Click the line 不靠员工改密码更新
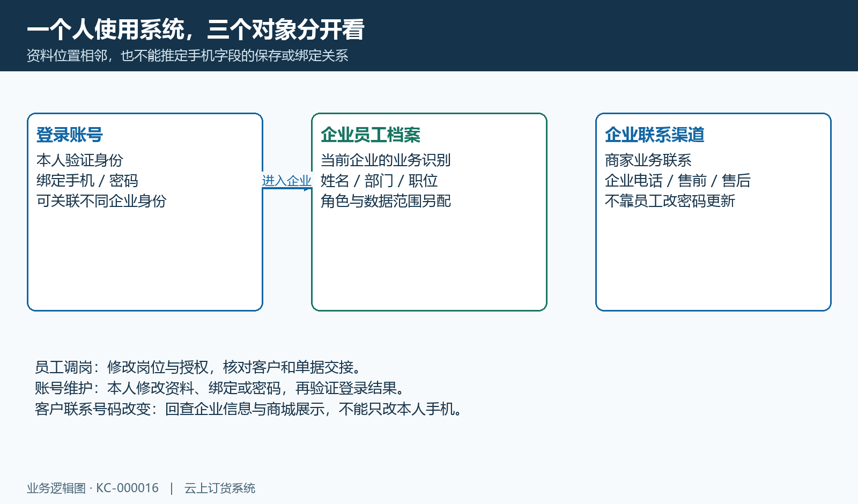This screenshot has height=504, width=858. pos(670,201)
